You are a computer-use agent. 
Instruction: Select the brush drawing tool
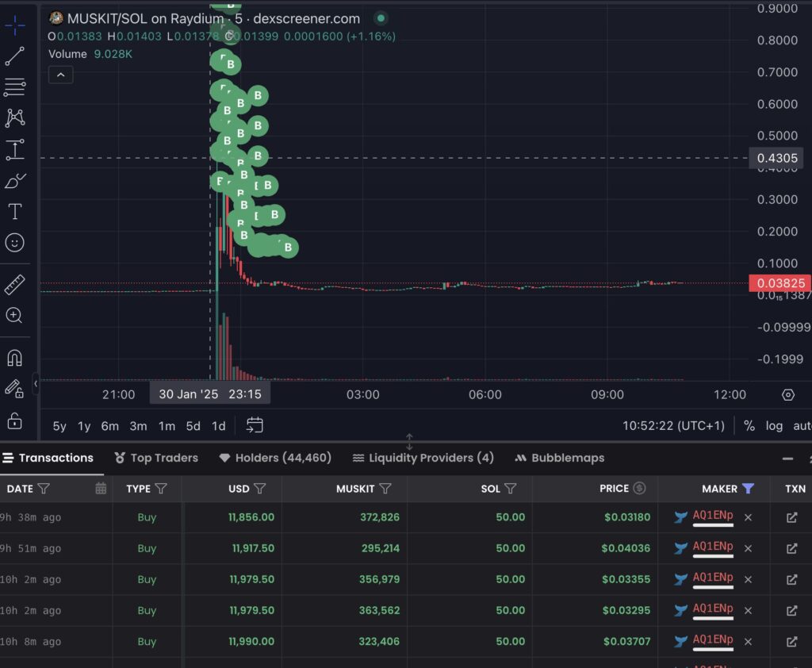(x=15, y=181)
